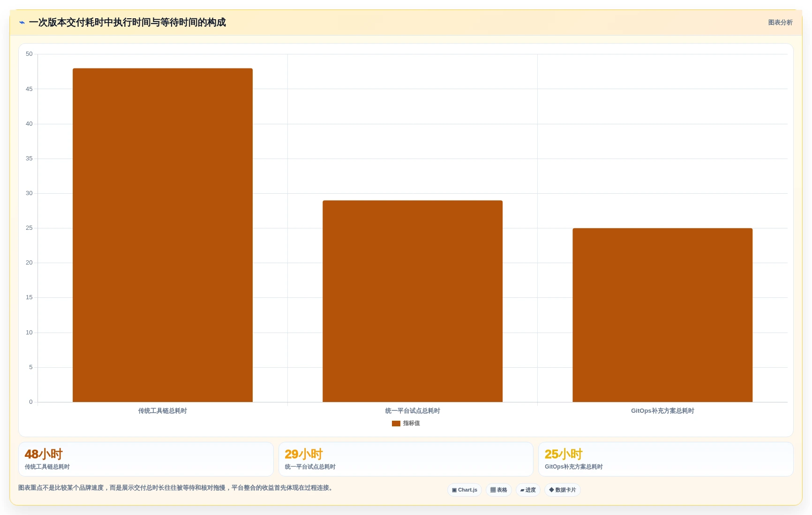Click the 指标值 legend label text

412,424
